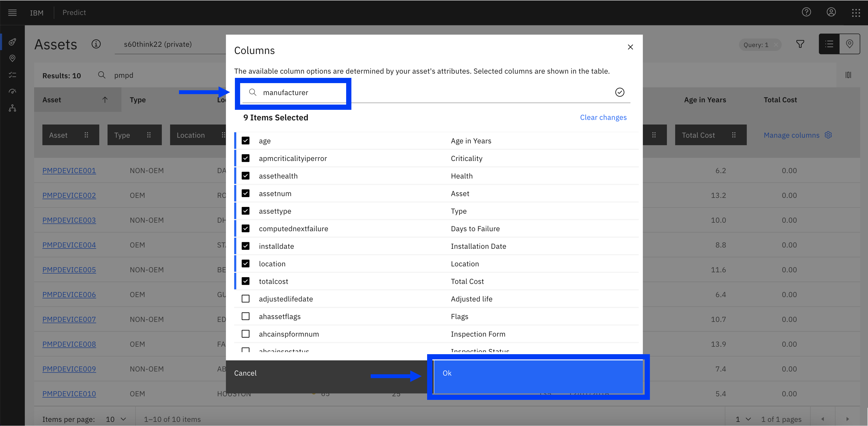Check the adjustedlifedate checkbox
The height and width of the screenshot is (426, 868).
[246, 299]
